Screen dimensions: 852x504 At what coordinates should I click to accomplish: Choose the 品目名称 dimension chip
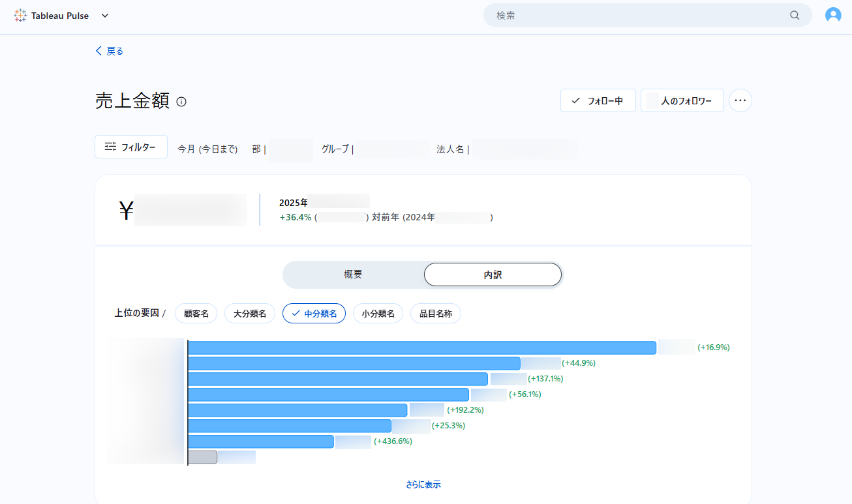pyautogui.click(x=435, y=314)
